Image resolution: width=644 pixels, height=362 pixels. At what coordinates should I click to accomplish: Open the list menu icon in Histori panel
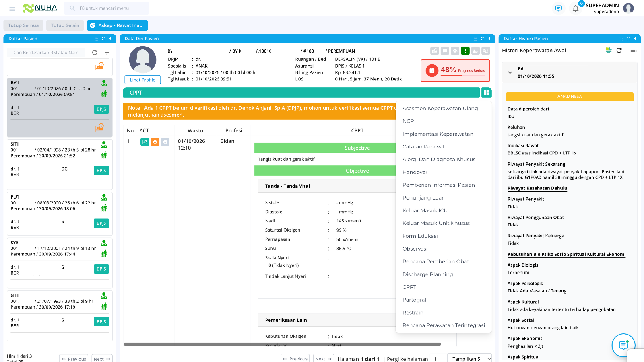(x=634, y=51)
